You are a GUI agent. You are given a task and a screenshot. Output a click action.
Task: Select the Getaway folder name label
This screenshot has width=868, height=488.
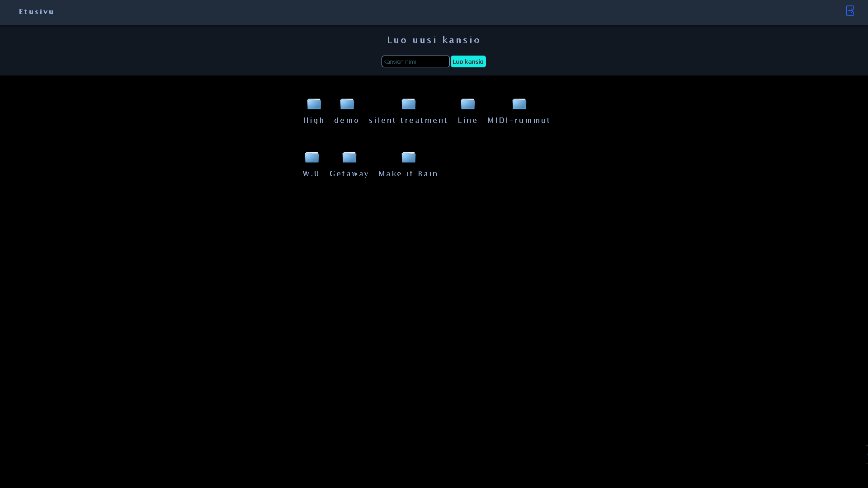349,174
